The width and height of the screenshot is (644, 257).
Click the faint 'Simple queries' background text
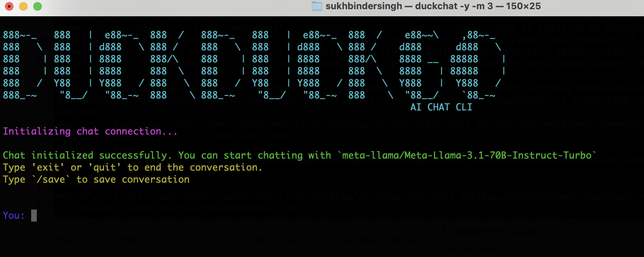[381, 240]
